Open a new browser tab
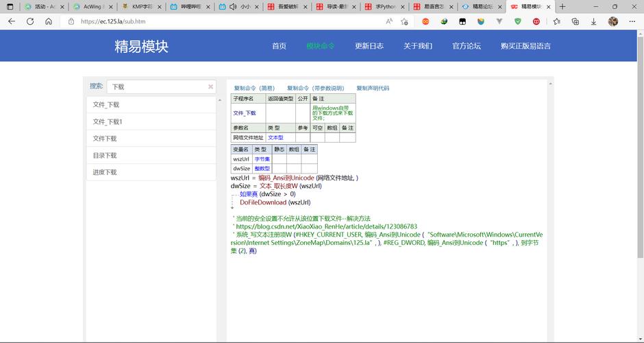This screenshot has width=644, height=343. pos(562,7)
